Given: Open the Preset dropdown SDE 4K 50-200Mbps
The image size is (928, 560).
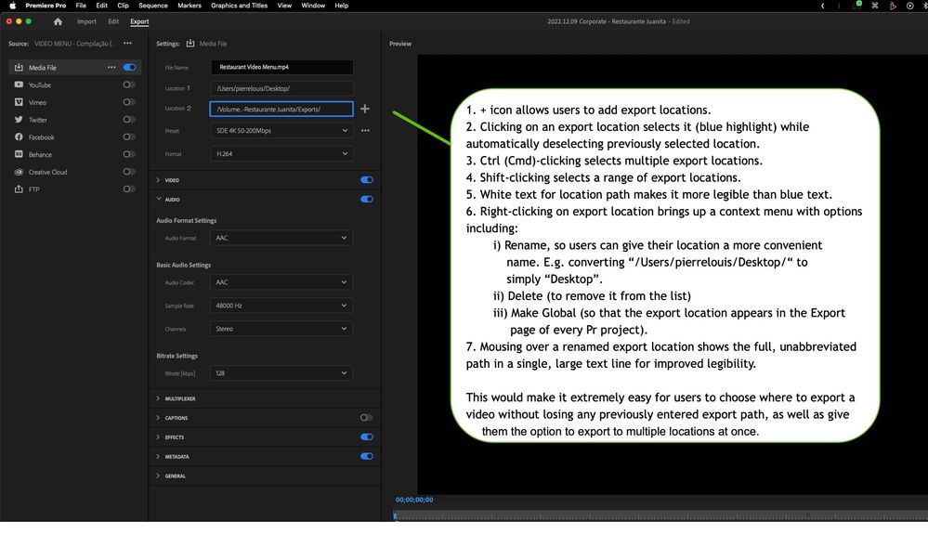Looking at the screenshot, I should tap(281, 130).
